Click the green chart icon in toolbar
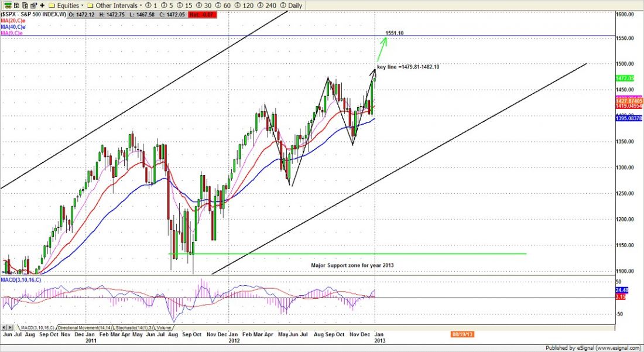 pos(8,5)
